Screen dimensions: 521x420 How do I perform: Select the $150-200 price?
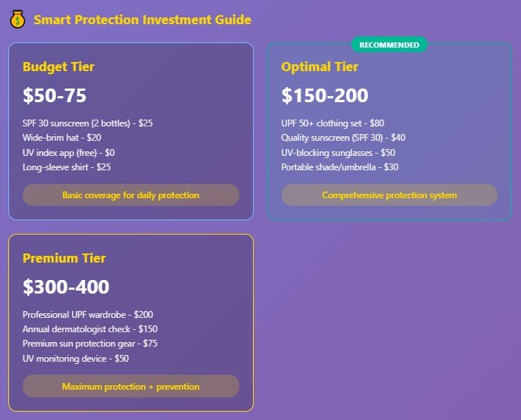pos(325,95)
